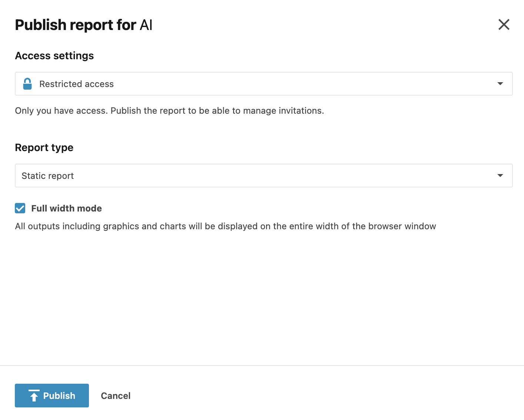
Task: Close the Publish report dialog
Action: click(x=504, y=25)
